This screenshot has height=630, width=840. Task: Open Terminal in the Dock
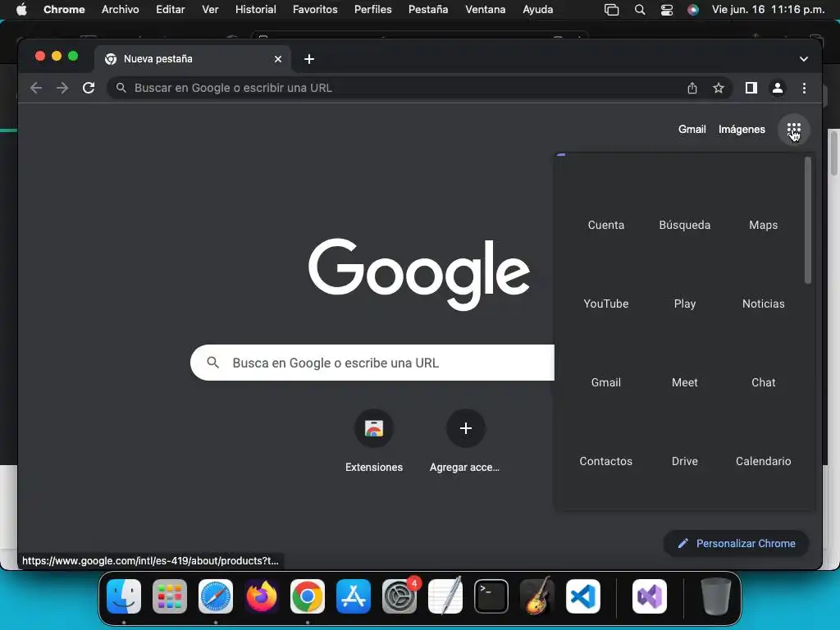click(x=491, y=596)
